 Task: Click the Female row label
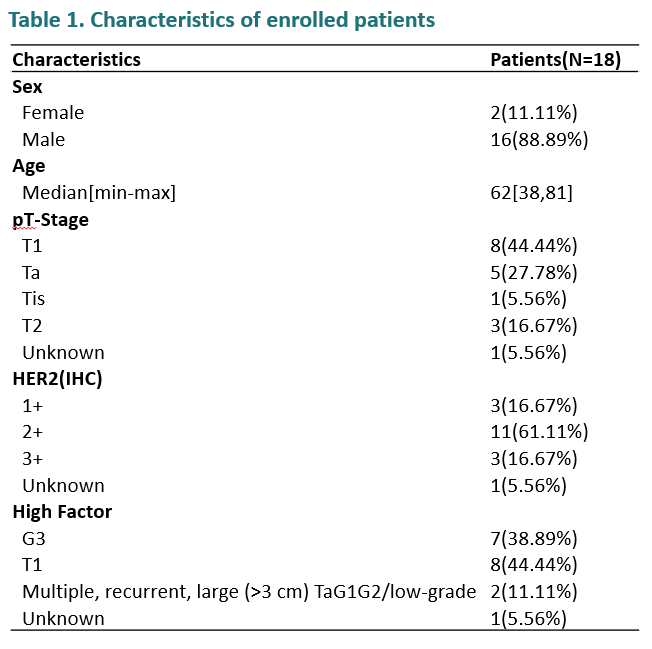click(x=53, y=113)
